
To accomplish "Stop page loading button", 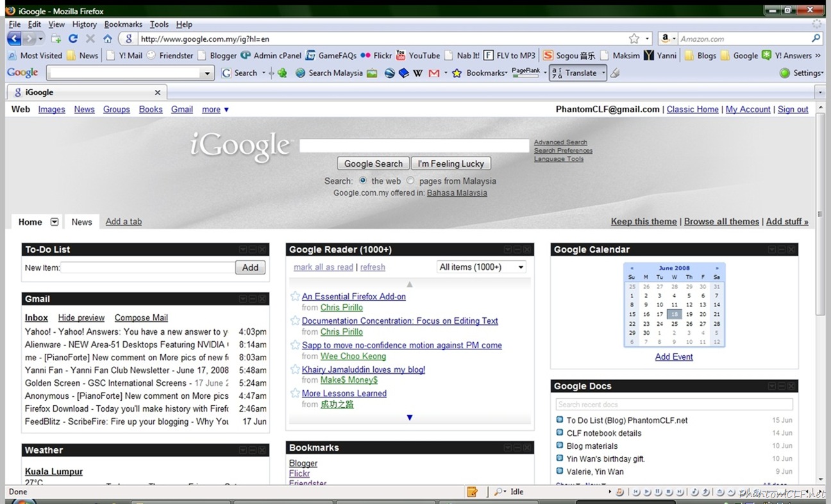I will point(90,38).
